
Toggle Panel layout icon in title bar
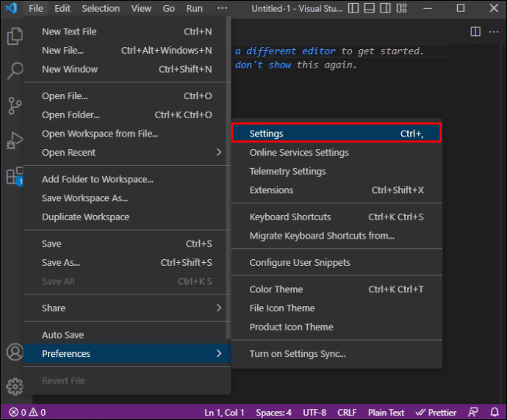(370, 8)
